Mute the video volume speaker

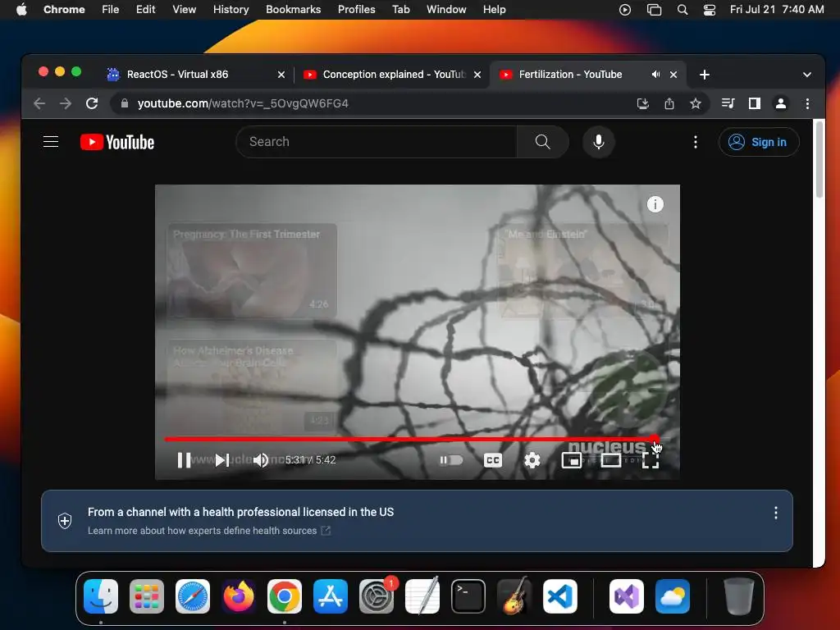261,460
